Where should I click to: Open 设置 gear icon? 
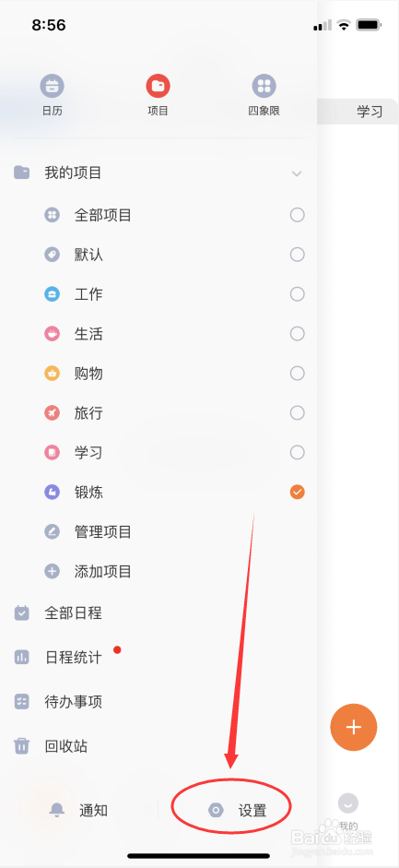pyautogui.click(x=216, y=811)
